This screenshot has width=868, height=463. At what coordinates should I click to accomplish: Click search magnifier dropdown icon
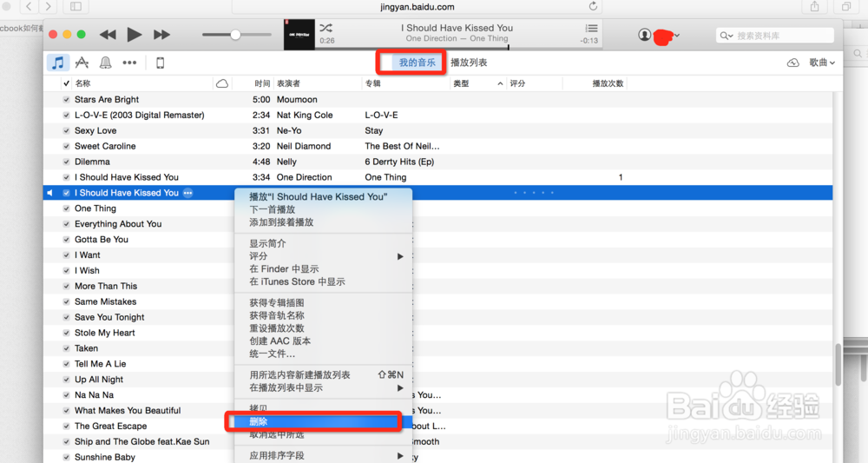pyautogui.click(x=727, y=36)
